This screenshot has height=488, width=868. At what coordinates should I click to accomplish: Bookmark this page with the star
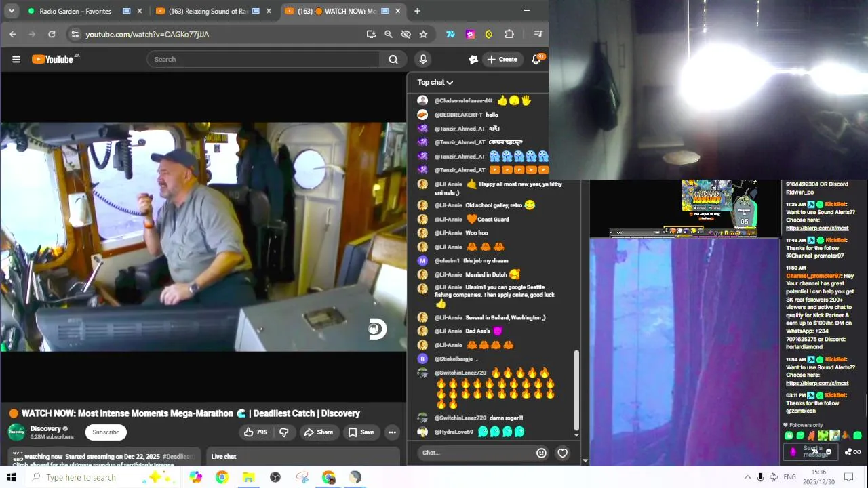(x=424, y=34)
